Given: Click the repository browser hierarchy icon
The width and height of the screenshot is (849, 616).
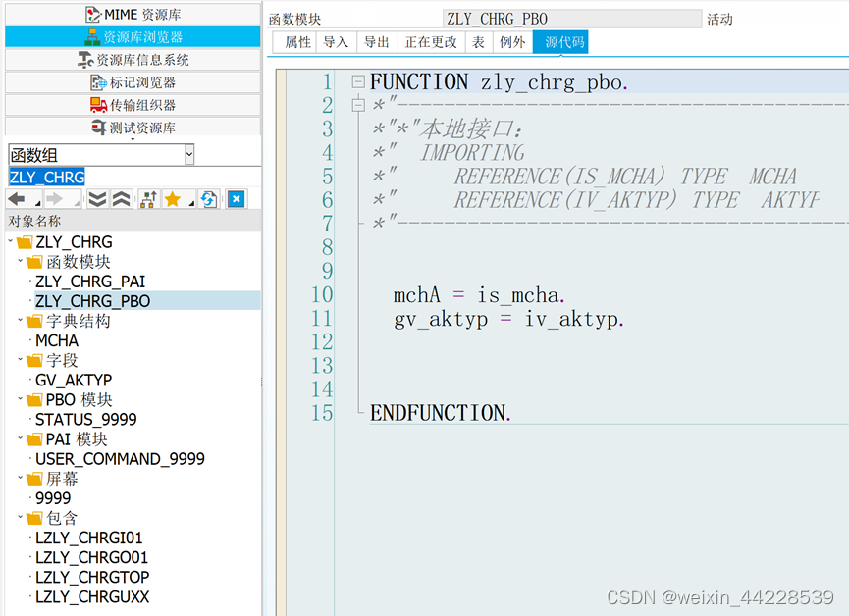Looking at the screenshot, I should pyautogui.click(x=92, y=37).
